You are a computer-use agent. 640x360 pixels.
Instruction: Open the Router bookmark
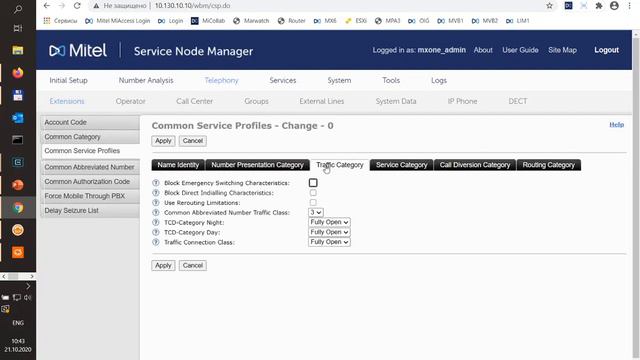point(291,21)
